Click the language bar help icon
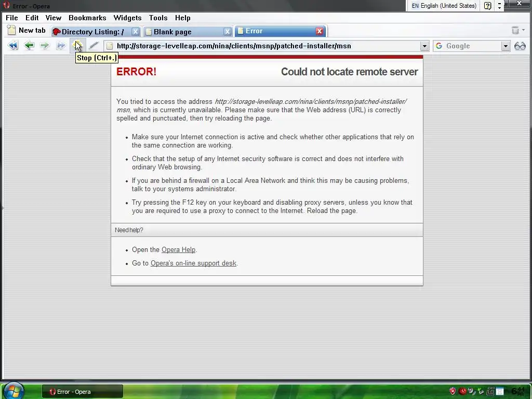 tap(487, 6)
